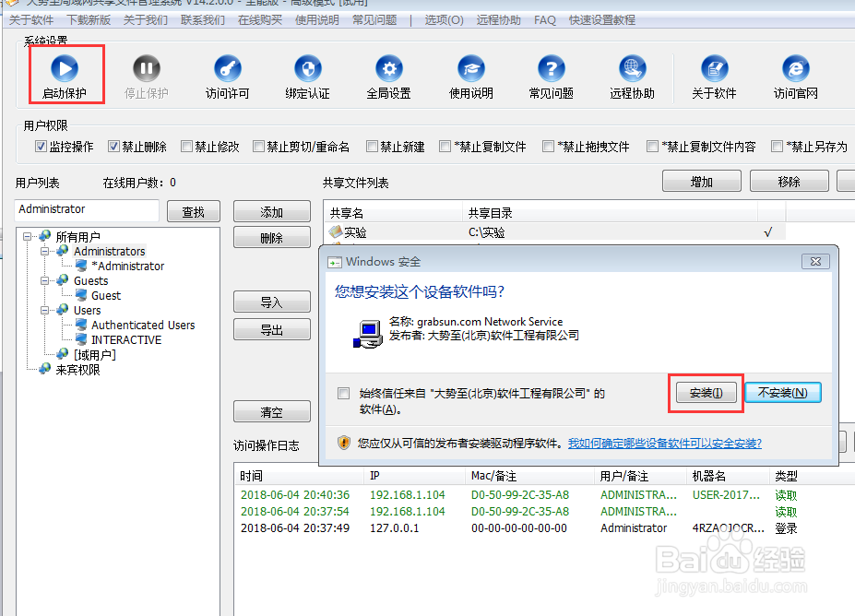Open 关于软件 menu
Image resolution: width=855 pixels, height=616 pixels.
click(x=31, y=20)
